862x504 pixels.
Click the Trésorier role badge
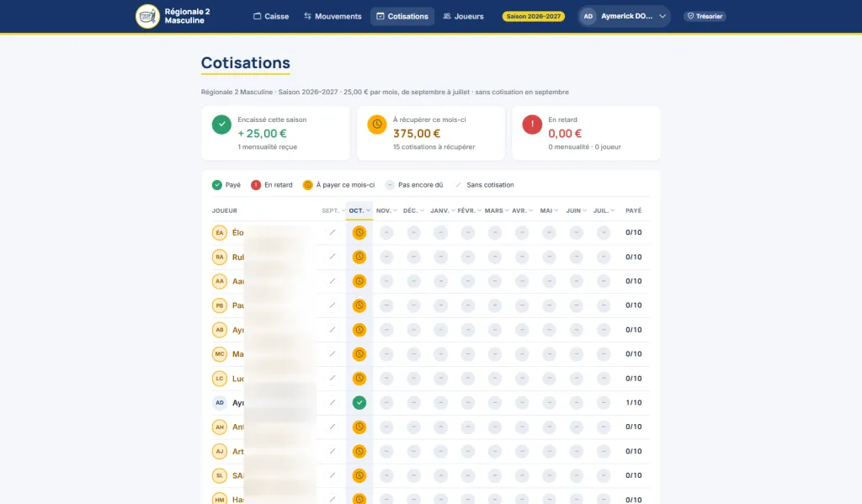click(705, 17)
